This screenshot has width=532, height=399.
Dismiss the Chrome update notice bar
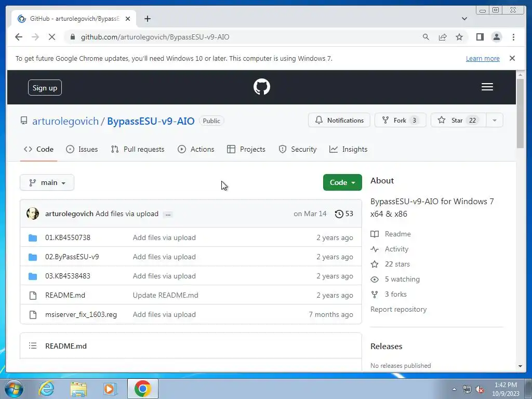coord(512,58)
